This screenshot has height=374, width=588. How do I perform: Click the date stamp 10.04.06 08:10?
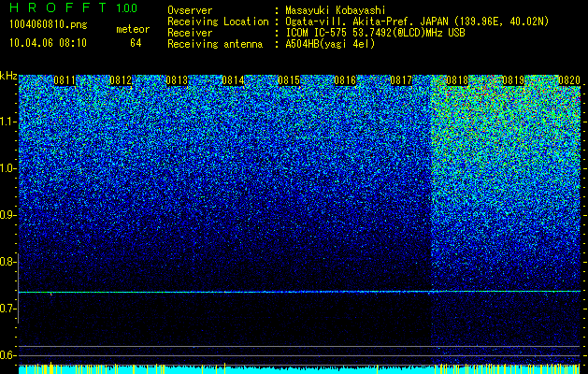point(48,43)
